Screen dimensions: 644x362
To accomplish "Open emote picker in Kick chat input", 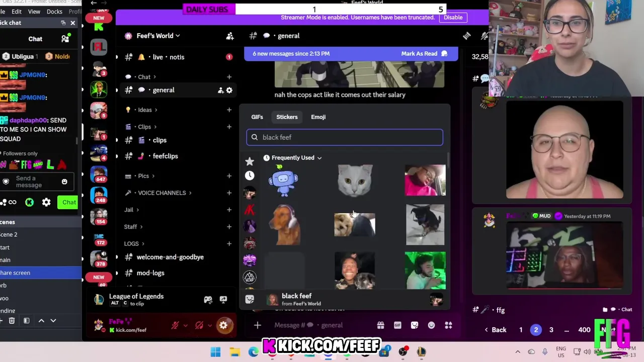I will pos(64,182).
